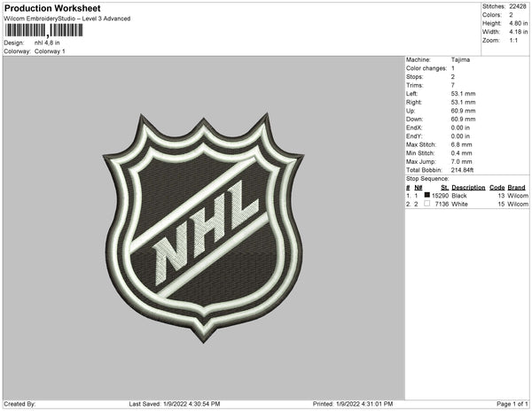The image size is (532, 411).
Task: Select the Black description in stop 1
Action: [x=459, y=196]
